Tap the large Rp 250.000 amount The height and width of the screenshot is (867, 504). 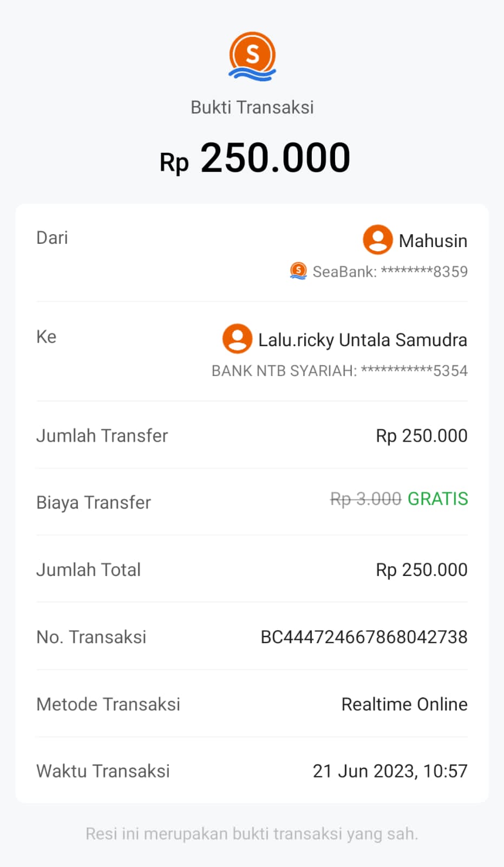255,158
